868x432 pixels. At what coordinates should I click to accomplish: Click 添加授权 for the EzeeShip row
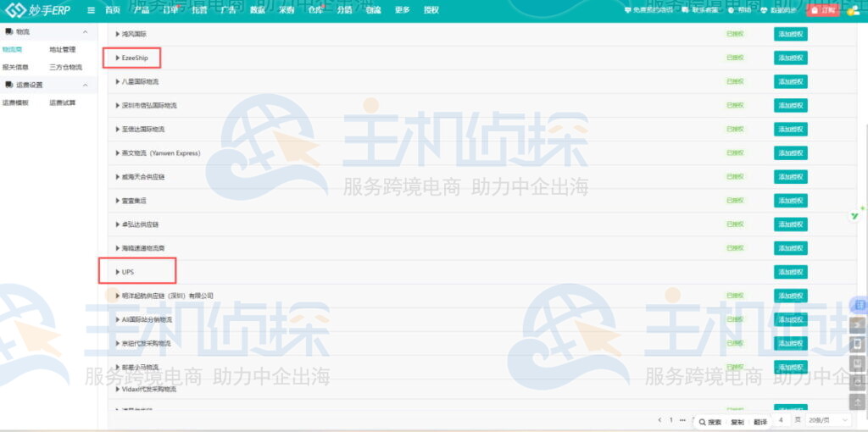point(791,58)
